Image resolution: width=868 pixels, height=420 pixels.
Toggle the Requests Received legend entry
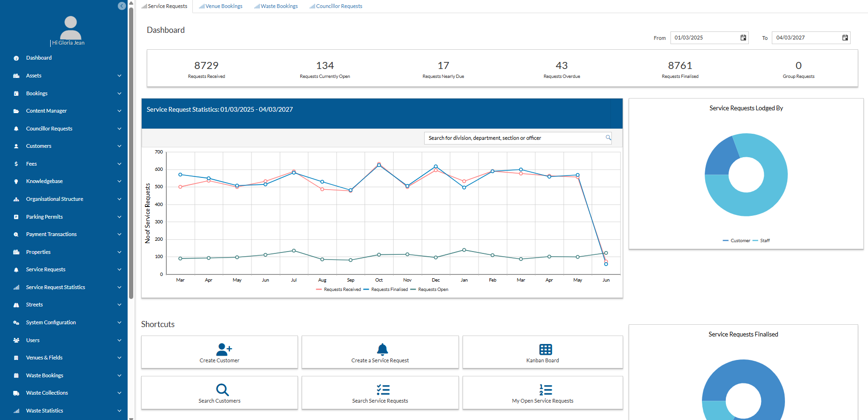coord(339,290)
